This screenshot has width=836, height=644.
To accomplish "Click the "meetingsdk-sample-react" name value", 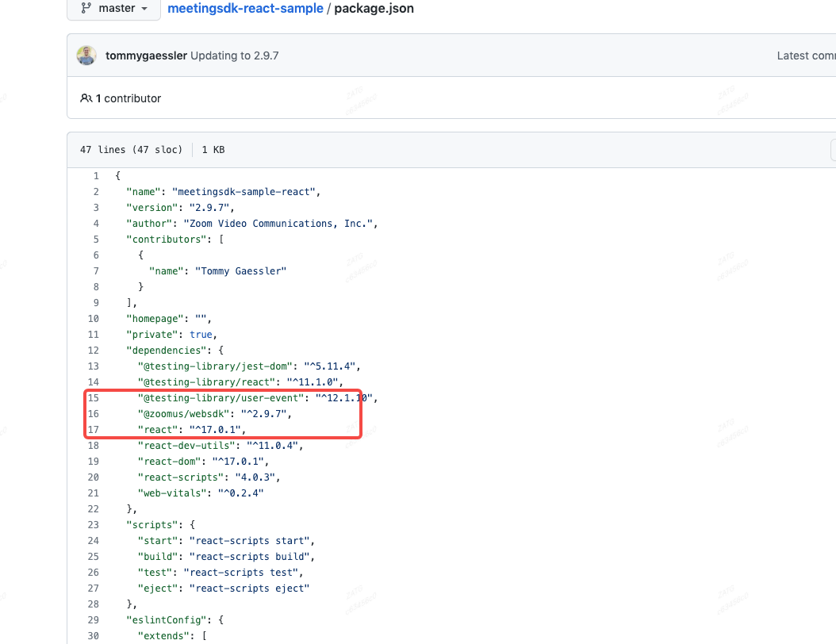I will 244,191.
